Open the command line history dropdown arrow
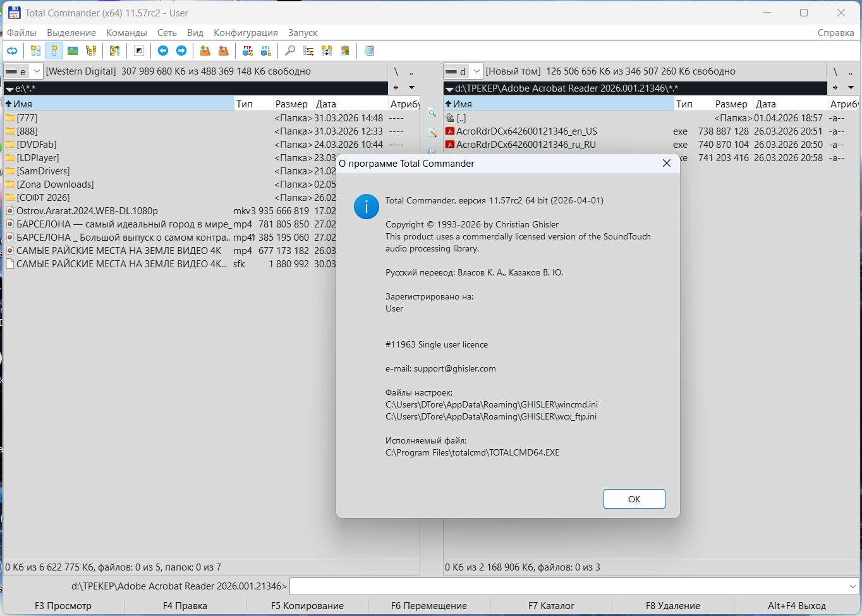Image resolution: width=862 pixels, height=616 pixels. pos(853,587)
